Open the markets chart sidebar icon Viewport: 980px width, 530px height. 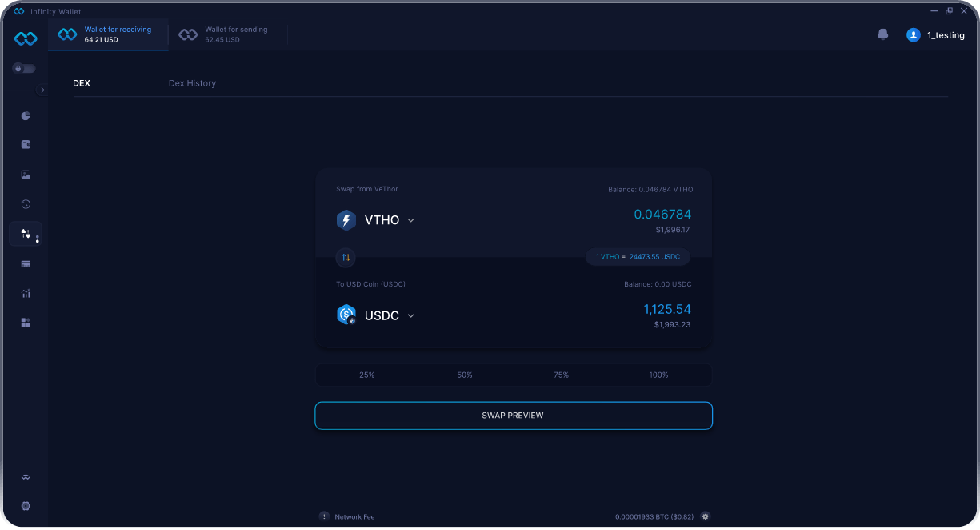point(26,293)
